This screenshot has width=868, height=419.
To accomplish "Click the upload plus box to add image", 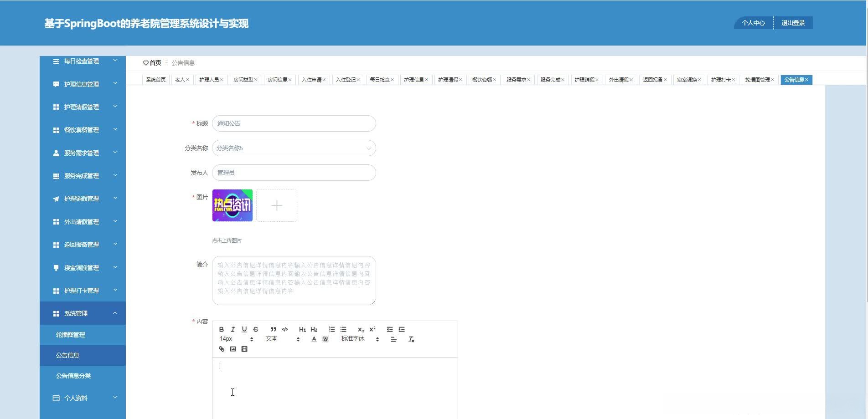I will tap(277, 205).
